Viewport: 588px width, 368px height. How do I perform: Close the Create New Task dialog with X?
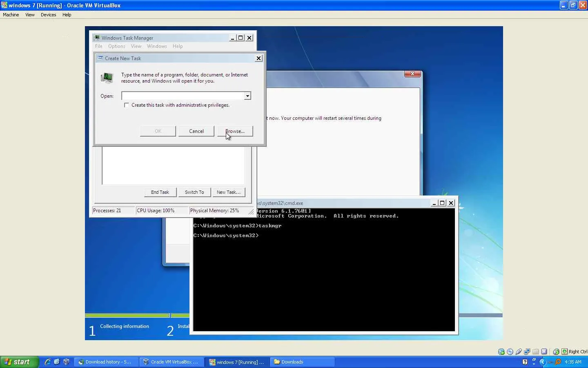258,58
